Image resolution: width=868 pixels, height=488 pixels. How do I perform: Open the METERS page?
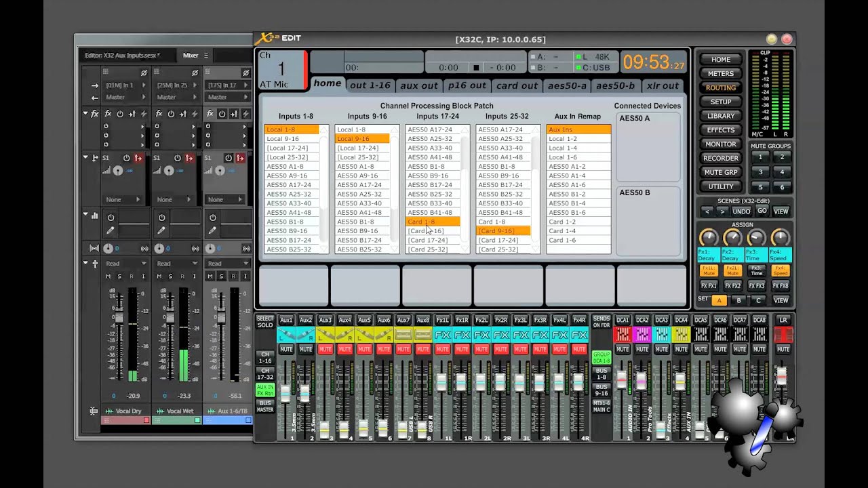click(721, 73)
